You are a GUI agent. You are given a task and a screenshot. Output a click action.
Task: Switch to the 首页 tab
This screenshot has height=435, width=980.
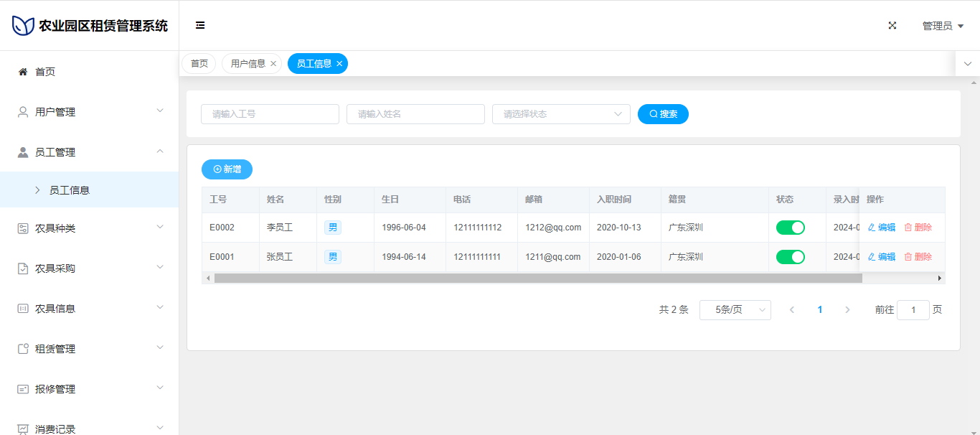(199, 64)
